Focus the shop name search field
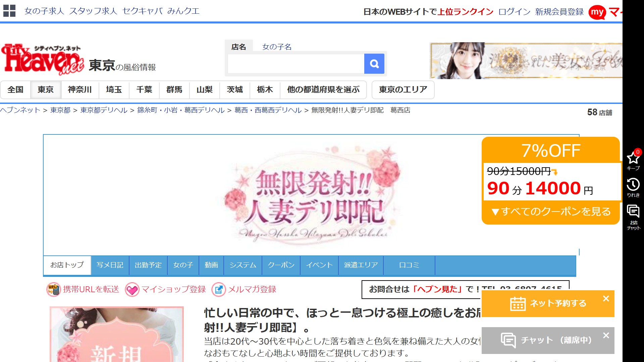The image size is (644, 362). click(x=296, y=64)
